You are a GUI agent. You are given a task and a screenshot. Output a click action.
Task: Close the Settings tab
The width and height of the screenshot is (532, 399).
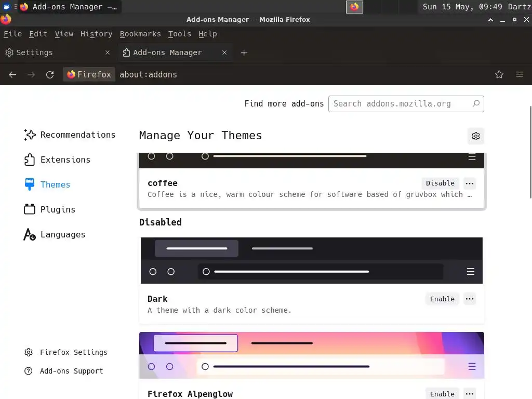click(x=108, y=52)
